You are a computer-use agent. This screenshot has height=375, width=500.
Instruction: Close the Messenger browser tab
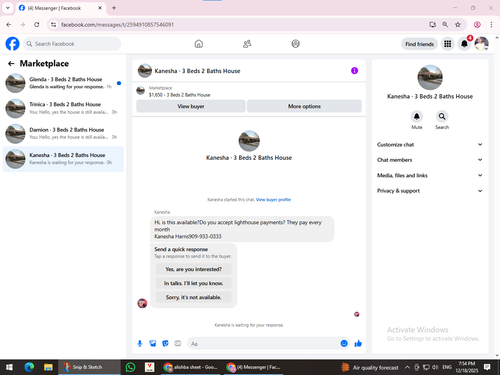(x=100, y=8)
